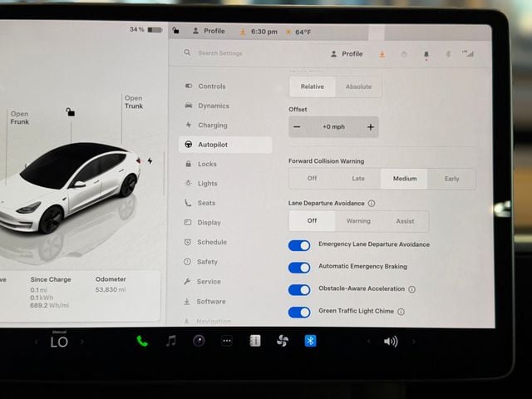Tap the orange download icon in status bar
Screen dimensions: 532x399
[x=242, y=32]
